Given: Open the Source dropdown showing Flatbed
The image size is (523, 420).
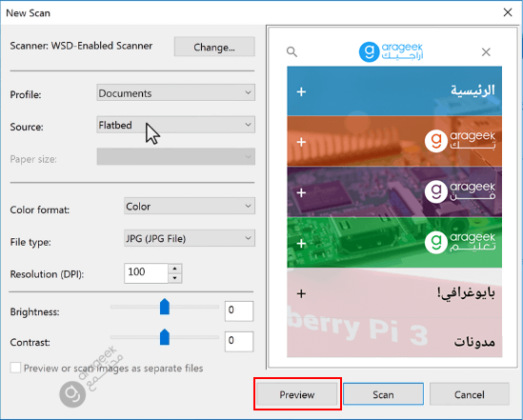Looking at the screenshot, I should (x=176, y=125).
